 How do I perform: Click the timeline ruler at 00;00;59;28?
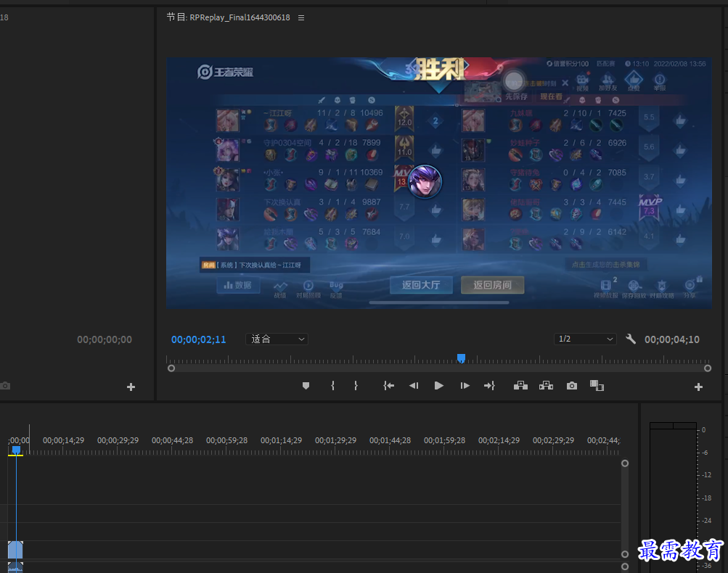coord(226,440)
